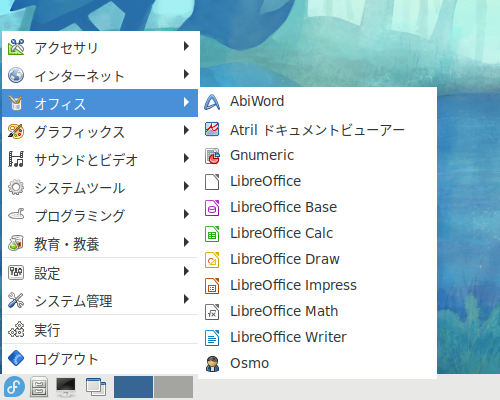Open the Gnumeric spreadsheet icon
This screenshot has width=500, height=400.
click(x=212, y=156)
